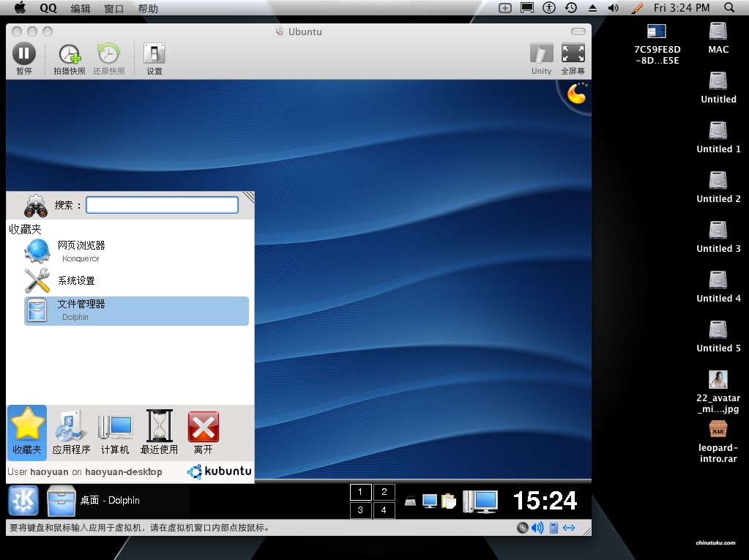Click the small monitor tray icon
Viewport: 749px width, 560px height.
coord(430,501)
